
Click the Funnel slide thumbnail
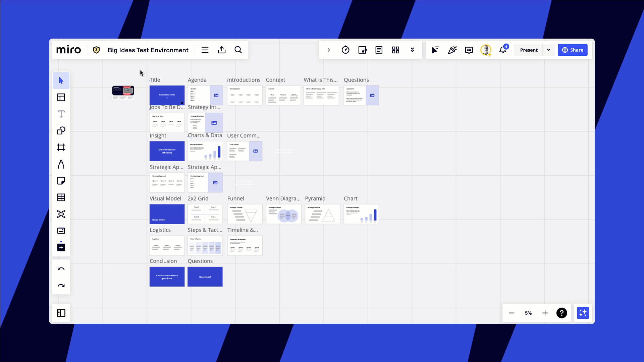tap(245, 214)
